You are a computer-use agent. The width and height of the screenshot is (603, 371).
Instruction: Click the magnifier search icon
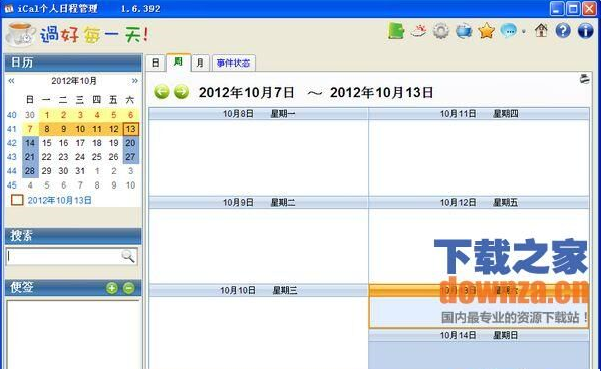pos(127,256)
